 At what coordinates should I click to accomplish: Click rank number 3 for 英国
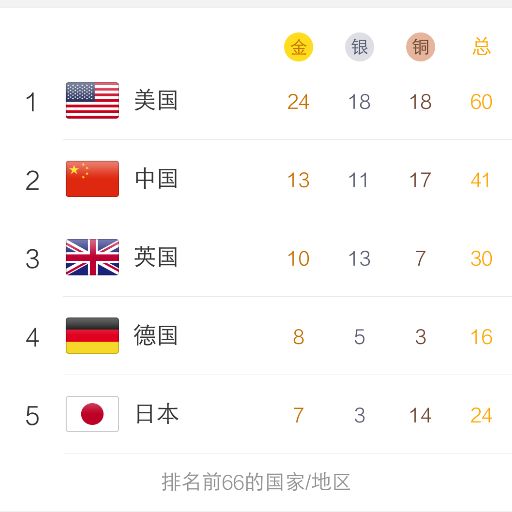click(x=32, y=259)
